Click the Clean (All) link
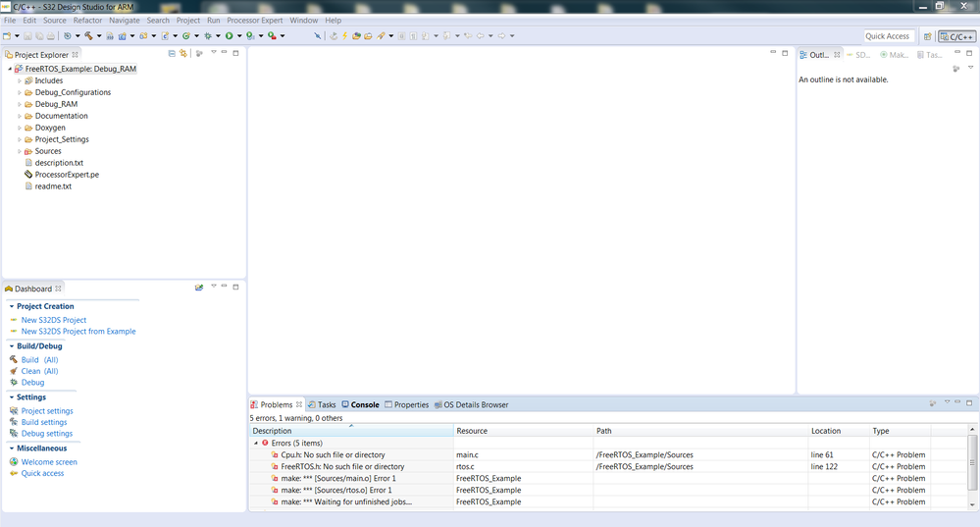Viewport: 980px width, 527px height. 39,371
